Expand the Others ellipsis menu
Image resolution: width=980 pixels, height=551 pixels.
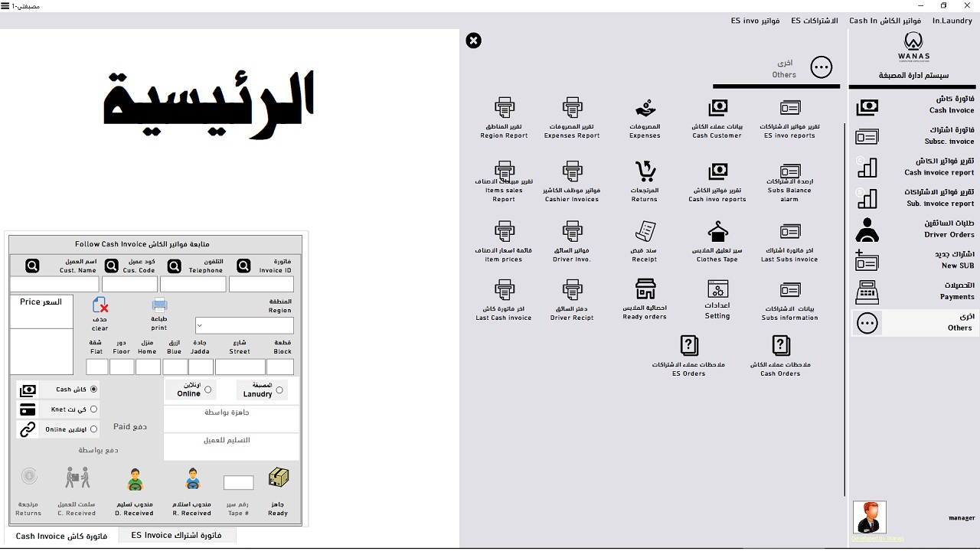click(821, 67)
